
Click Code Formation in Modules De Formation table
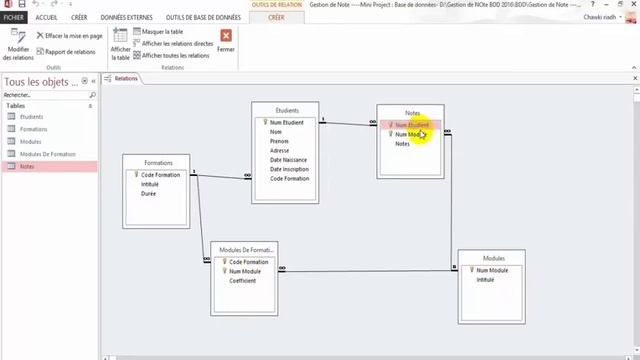coord(249,262)
